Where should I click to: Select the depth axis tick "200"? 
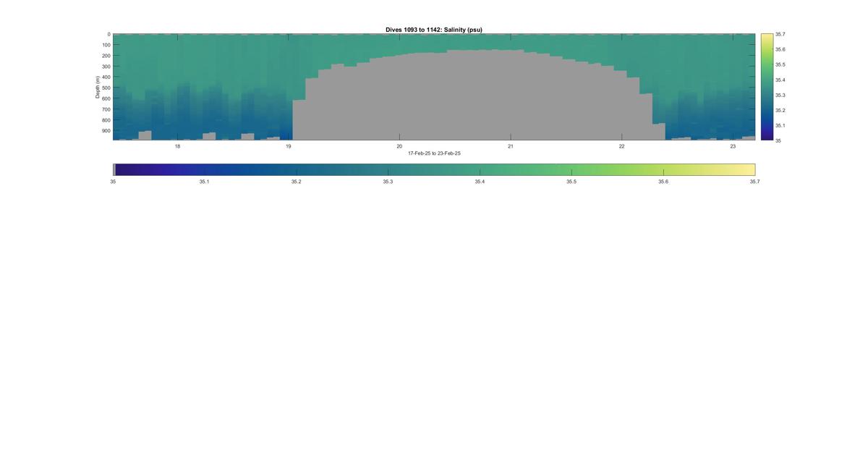click(106, 56)
